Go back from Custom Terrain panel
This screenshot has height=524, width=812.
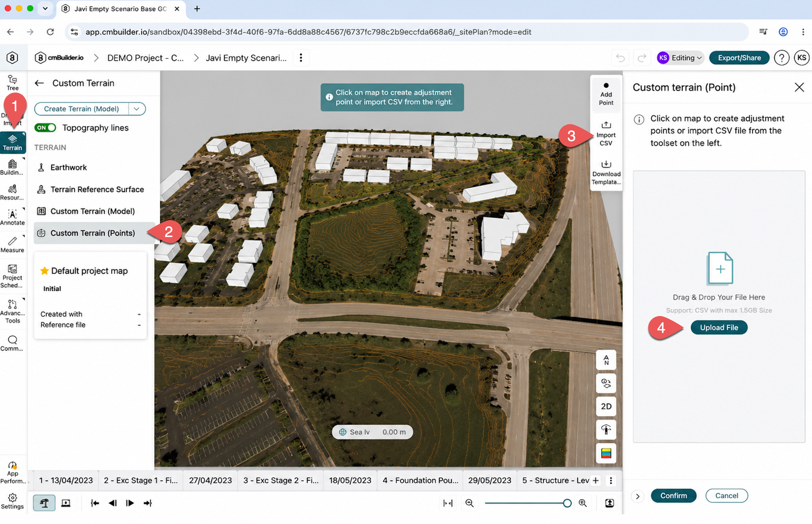click(39, 83)
